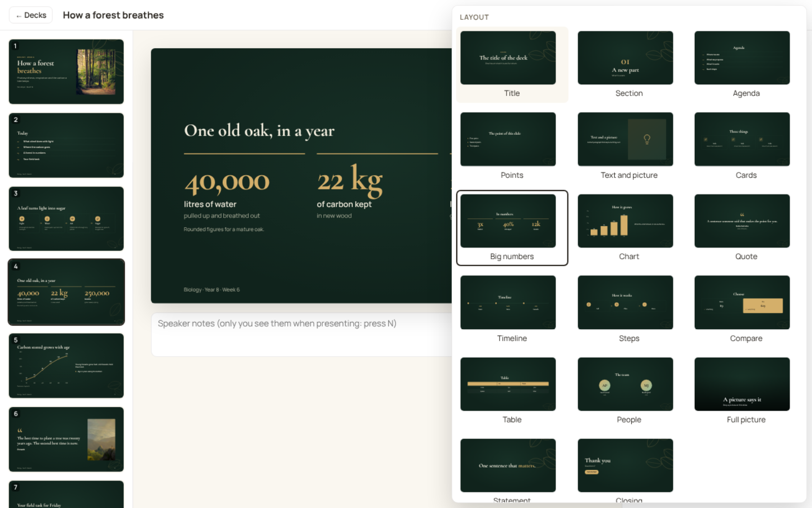Screen dimensions: 812x508
Task: Select the Chart layout
Action: point(629,228)
